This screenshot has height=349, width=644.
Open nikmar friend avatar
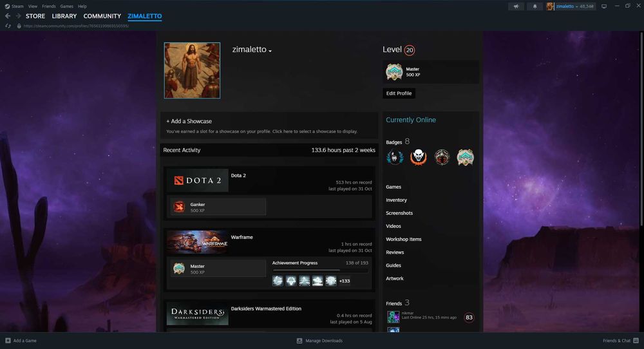tap(393, 317)
